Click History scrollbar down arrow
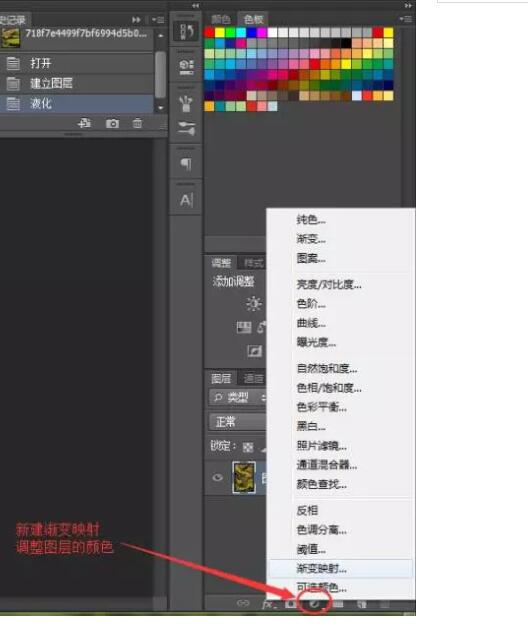This screenshot has height=630, width=528. (161, 108)
